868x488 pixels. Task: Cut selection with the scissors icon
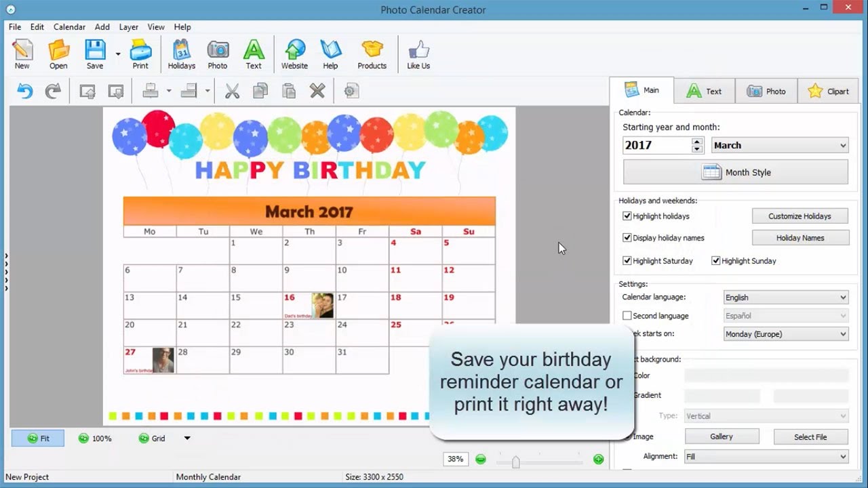pyautogui.click(x=233, y=91)
